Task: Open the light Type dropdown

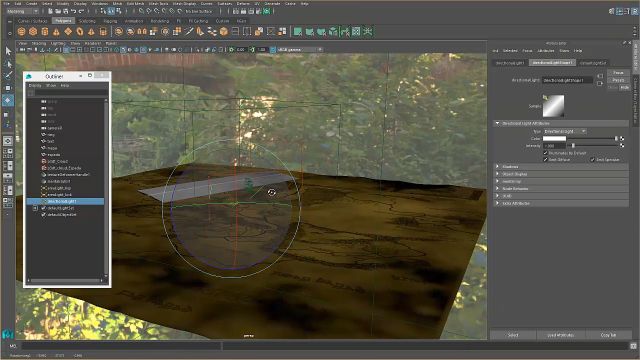Action: click(565, 131)
